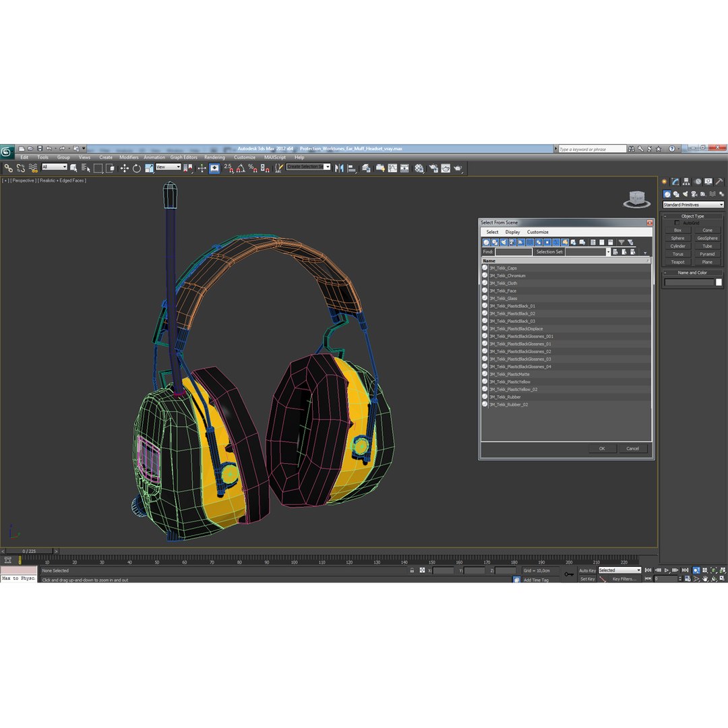
Task: Open the Modify command panel tab
Action: [675, 181]
